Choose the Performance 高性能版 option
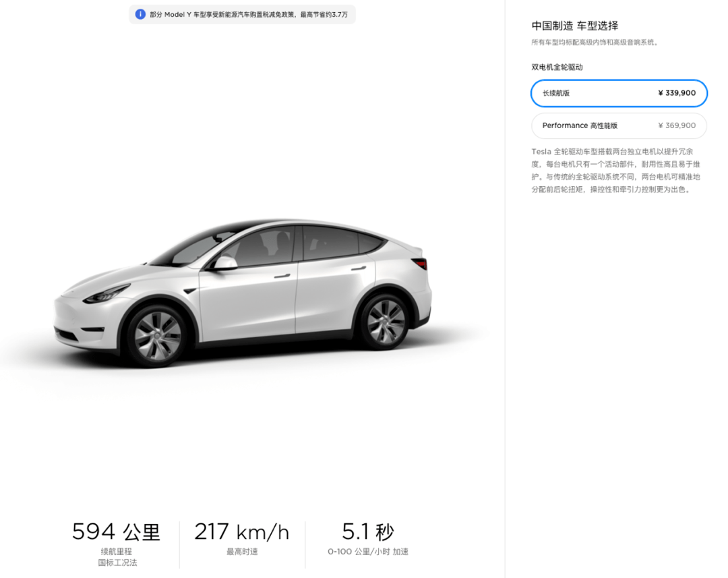Viewport: 728px width, 578px height. coord(619,125)
